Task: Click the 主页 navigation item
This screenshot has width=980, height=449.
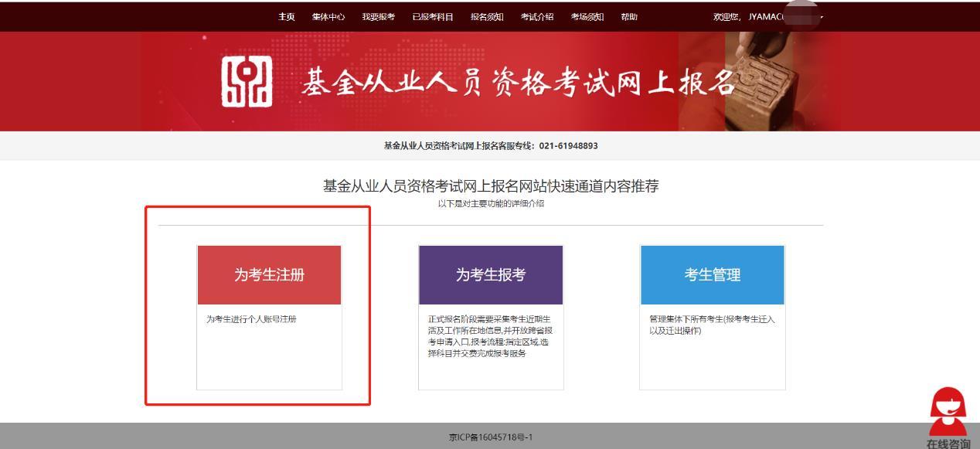Action: pyautogui.click(x=287, y=17)
